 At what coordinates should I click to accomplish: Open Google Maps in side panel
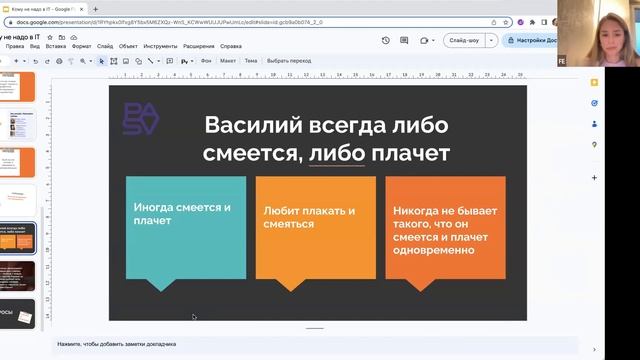click(x=594, y=144)
